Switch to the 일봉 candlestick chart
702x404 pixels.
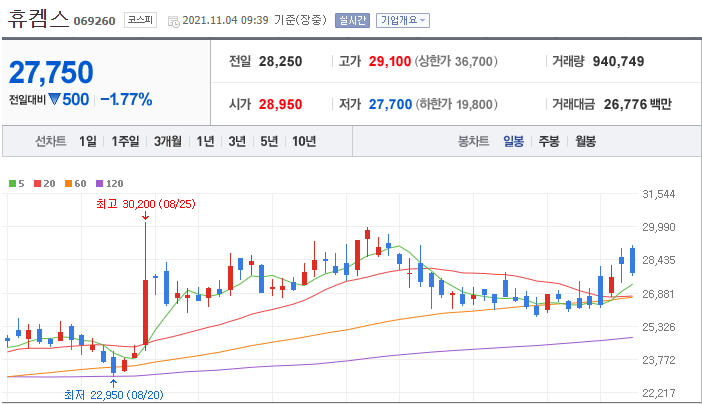[x=514, y=142]
